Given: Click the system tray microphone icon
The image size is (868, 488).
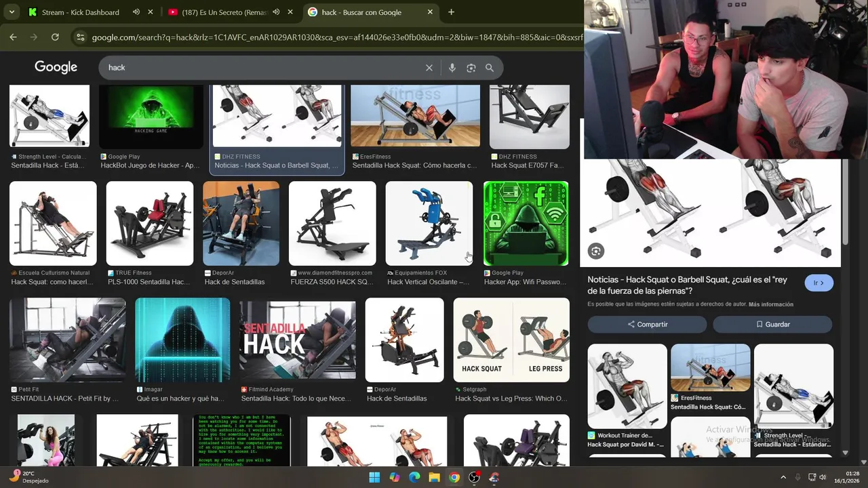Looking at the screenshot, I should pos(797,477).
